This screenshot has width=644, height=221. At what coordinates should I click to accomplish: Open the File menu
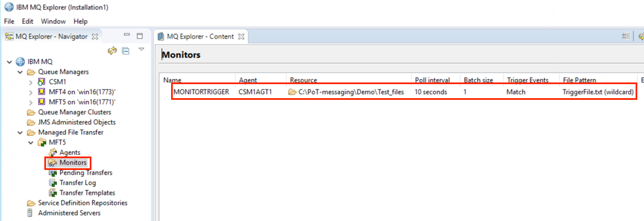pos(9,21)
